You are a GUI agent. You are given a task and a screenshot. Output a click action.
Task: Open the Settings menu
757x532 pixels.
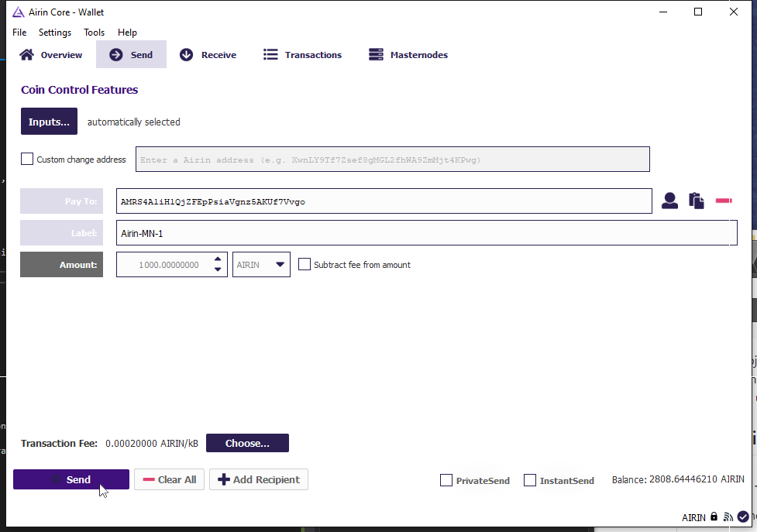(55, 33)
